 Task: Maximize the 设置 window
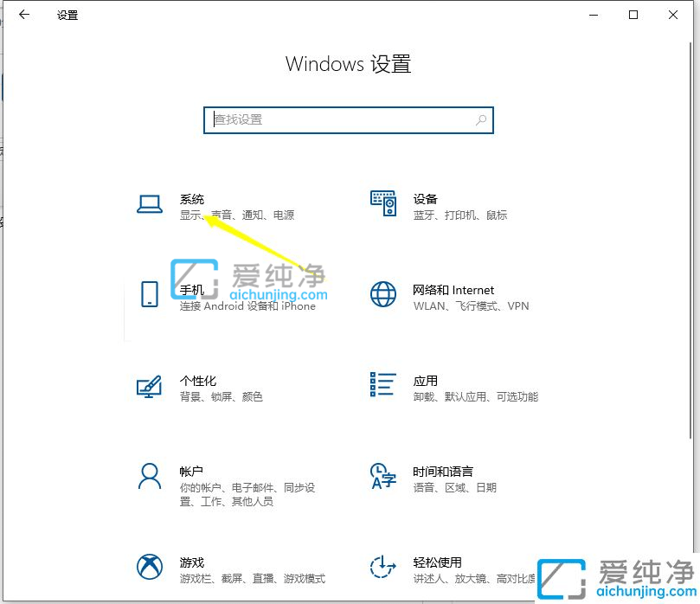coord(633,15)
